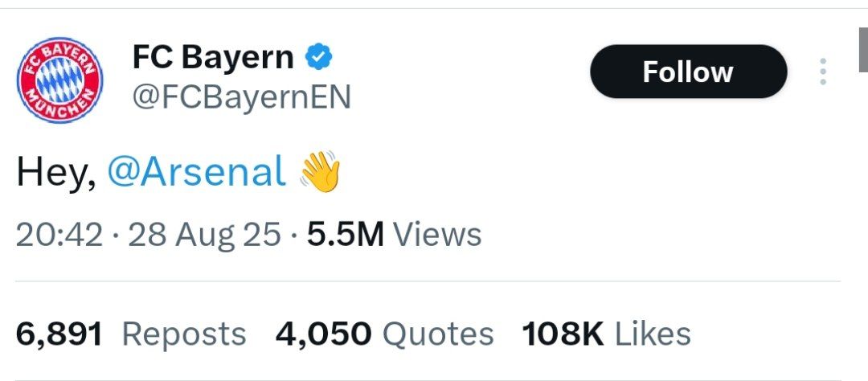Click the 108K like count number
This screenshot has height=381, width=868.
tap(563, 334)
